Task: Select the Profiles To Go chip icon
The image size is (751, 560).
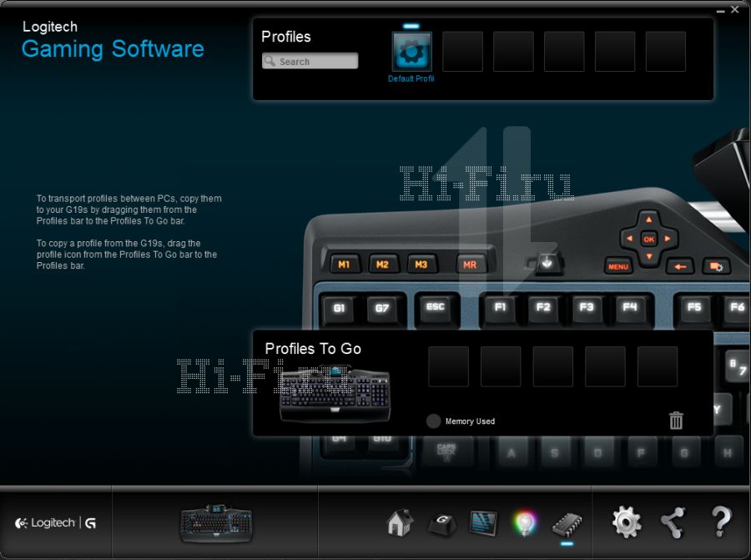Action: [567, 524]
